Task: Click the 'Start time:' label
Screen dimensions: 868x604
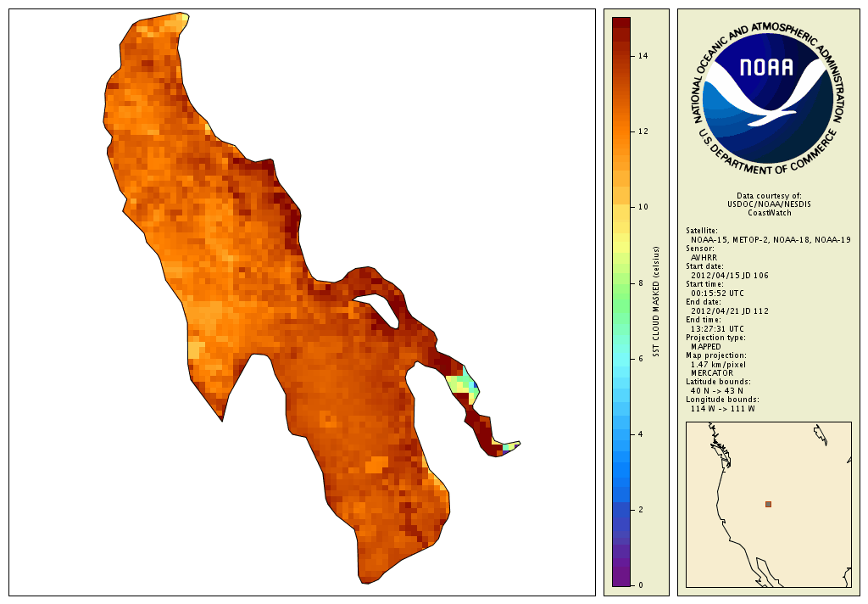Action: pyautogui.click(x=704, y=284)
